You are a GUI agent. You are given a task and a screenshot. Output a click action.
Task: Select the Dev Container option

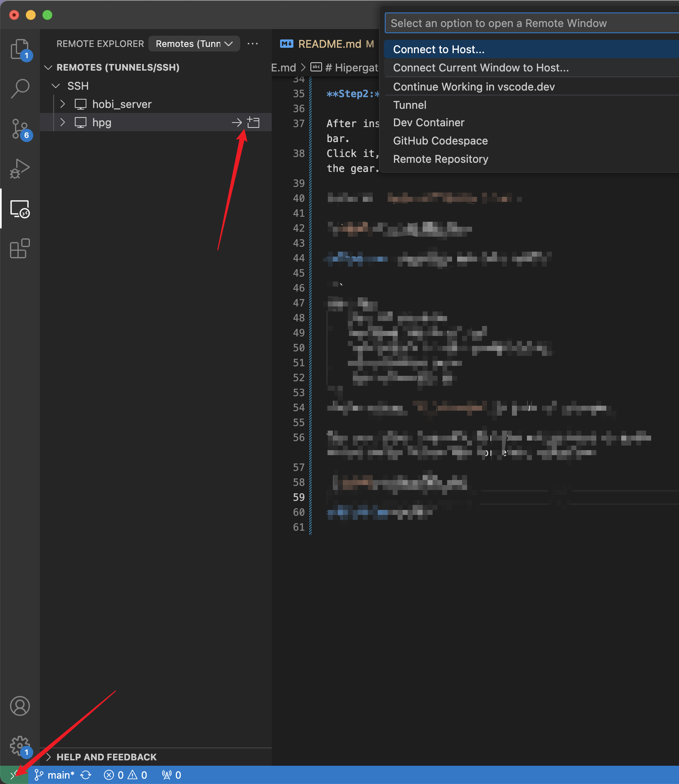click(x=531, y=122)
